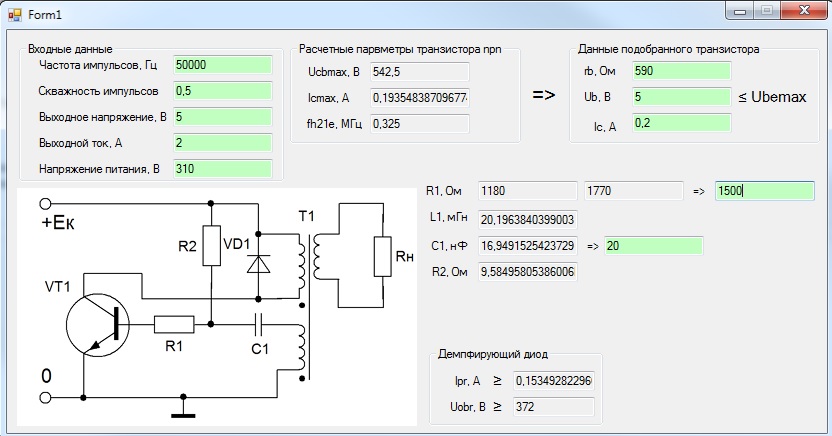The width and height of the screenshot is (832, 436).
Task: Click the chosen R1 field showing 1500
Action: [765, 190]
